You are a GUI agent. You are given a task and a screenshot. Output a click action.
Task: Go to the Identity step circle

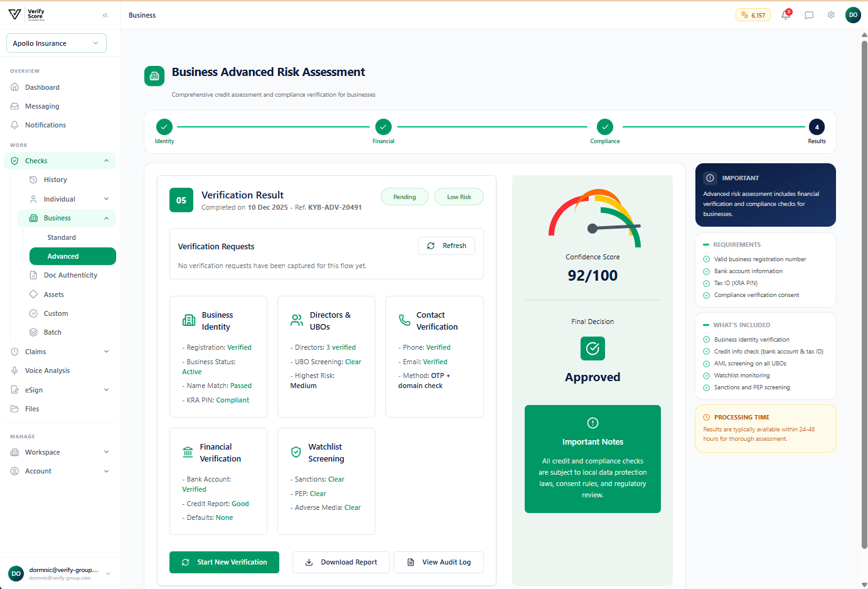(164, 127)
